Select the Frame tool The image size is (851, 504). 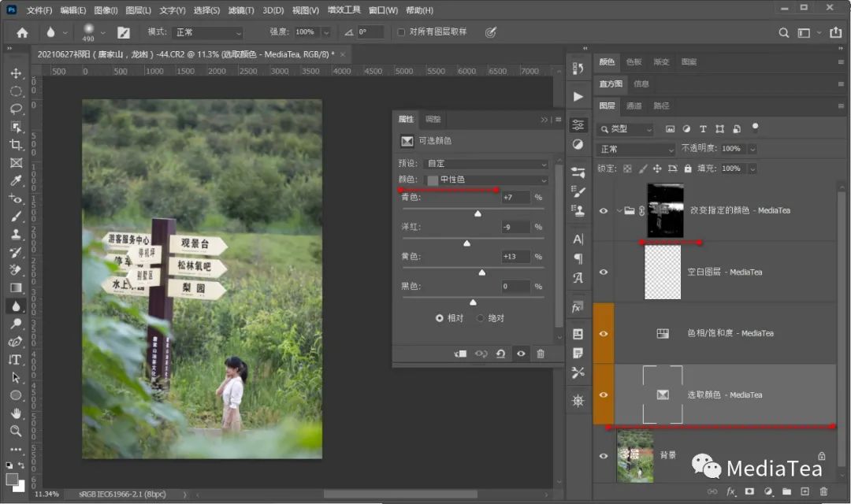(16, 162)
